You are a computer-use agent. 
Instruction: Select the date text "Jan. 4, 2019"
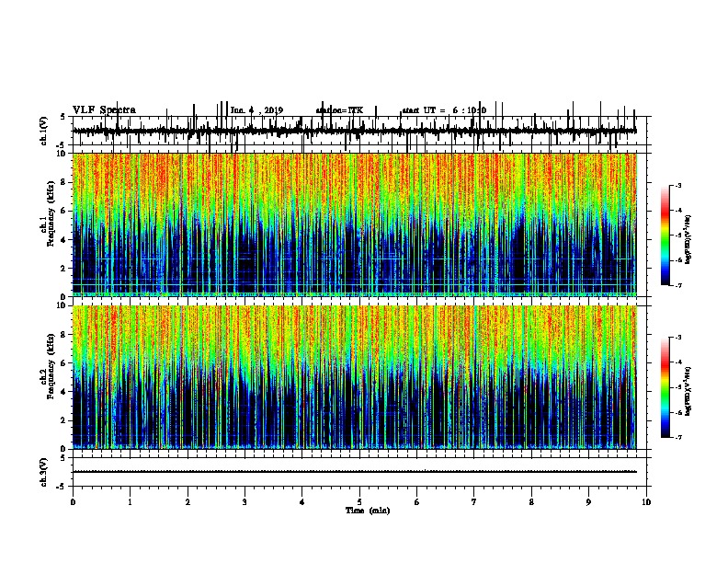(x=256, y=110)
